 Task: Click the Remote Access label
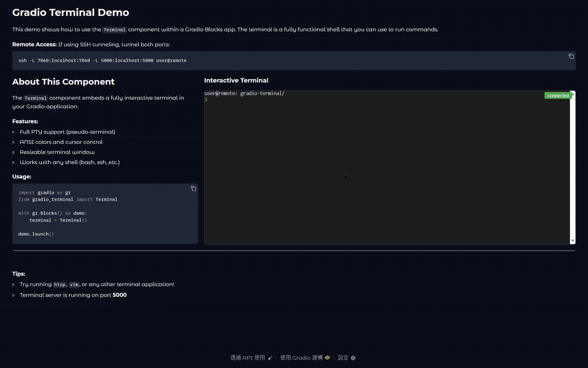34,44
